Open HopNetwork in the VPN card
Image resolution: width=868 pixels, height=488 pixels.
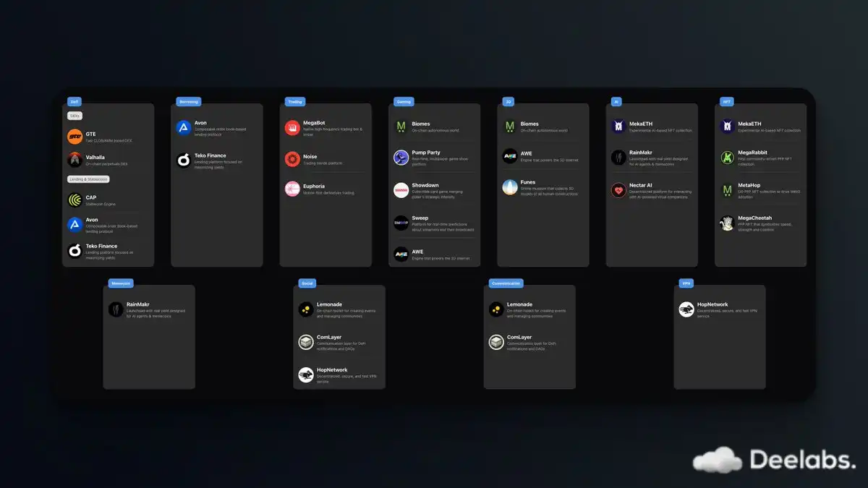tap(712, 304)
